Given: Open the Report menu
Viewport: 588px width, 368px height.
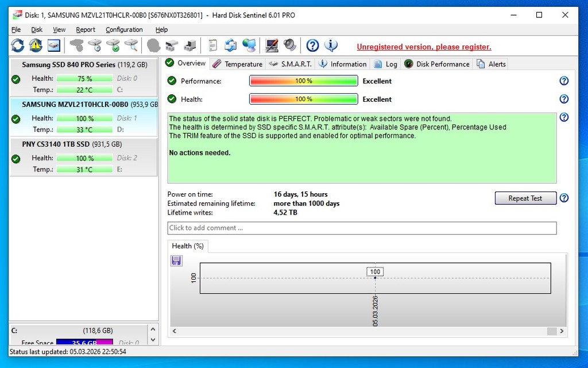Looking at the screenshot, I should pos(86,30).
